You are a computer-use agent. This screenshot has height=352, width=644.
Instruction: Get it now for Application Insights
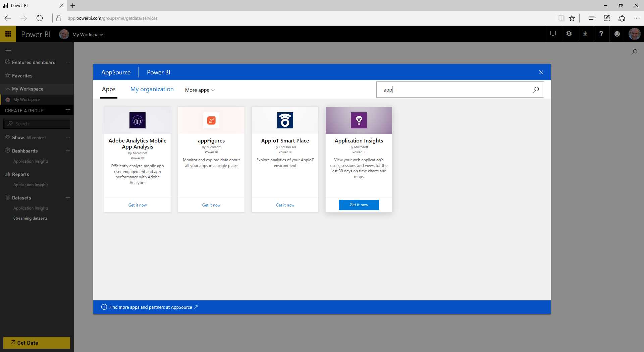coord(359,205)
